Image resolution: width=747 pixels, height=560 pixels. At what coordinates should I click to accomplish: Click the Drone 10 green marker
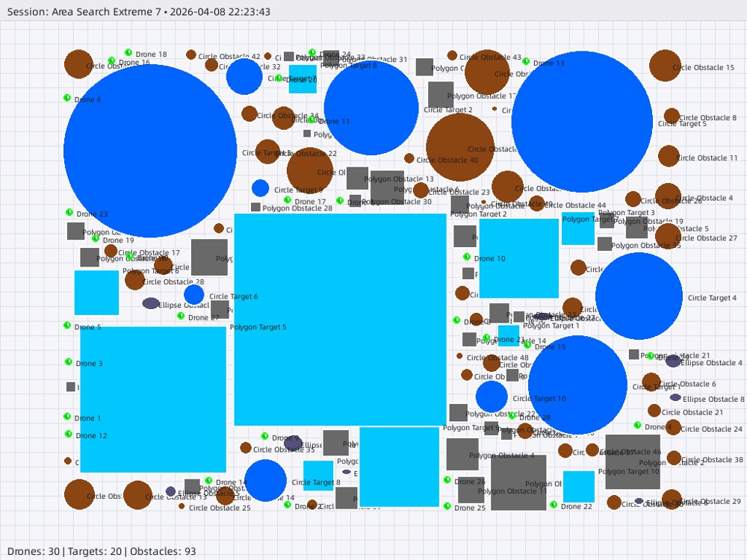pos(467,257)
